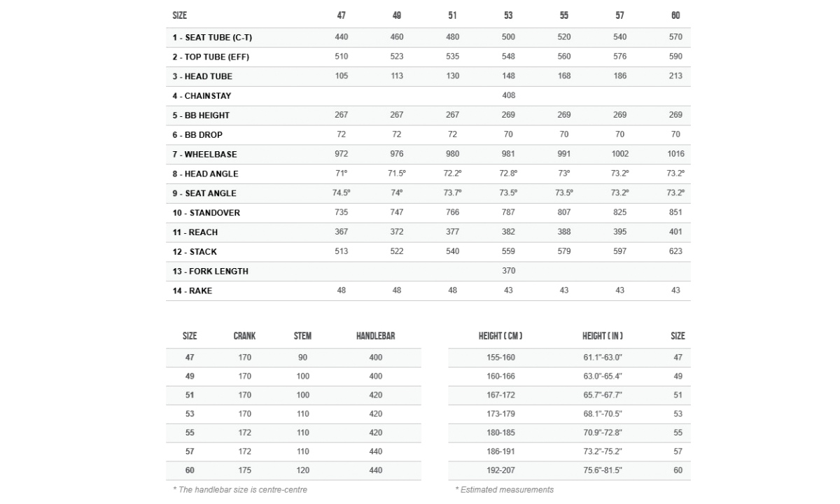Select the 192-207 height range cell
Screen dimensions: 840x504
tap(500, 470)
